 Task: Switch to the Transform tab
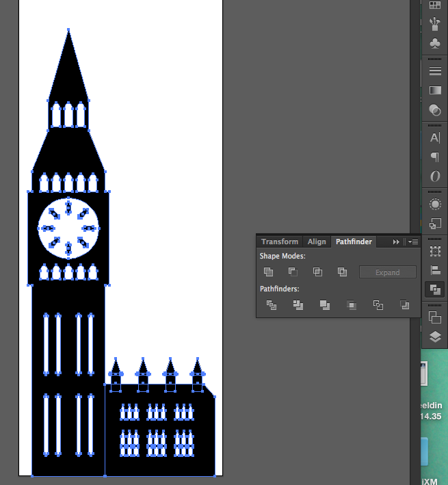click(x=280, y=241)
